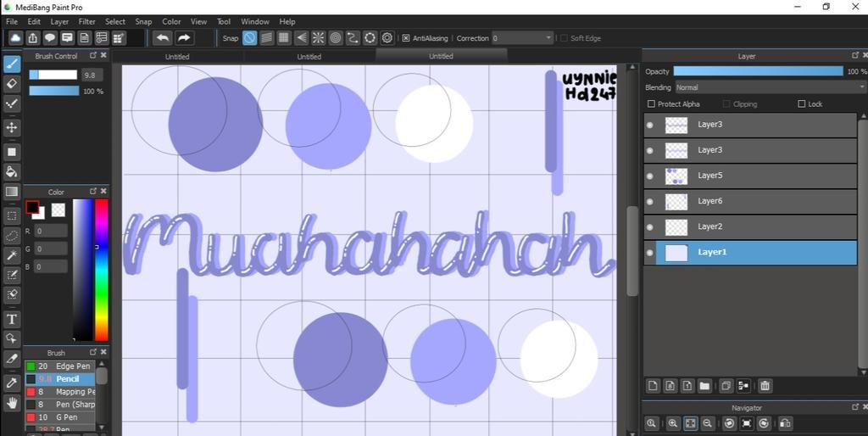Select the Mapping Pen brush
Image resolution: width=868 pixels, height=436 pixels.
tap(60, 392)
